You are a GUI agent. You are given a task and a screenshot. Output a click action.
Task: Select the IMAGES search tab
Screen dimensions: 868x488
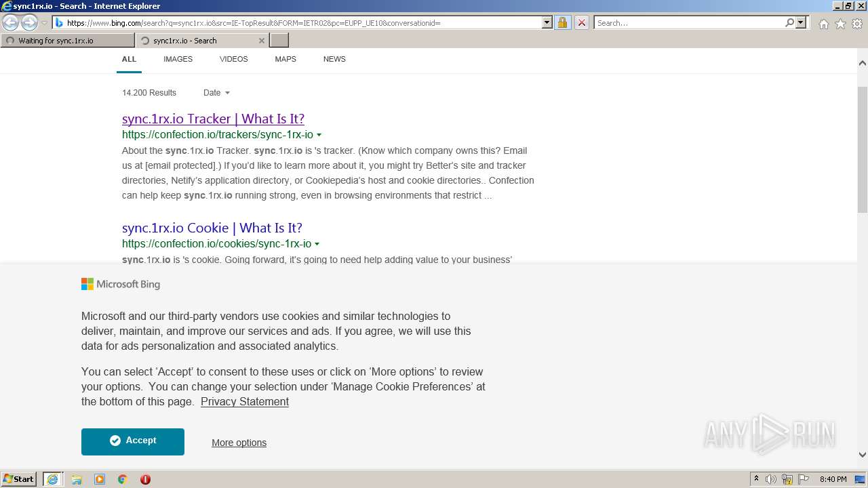click(178, 59)
